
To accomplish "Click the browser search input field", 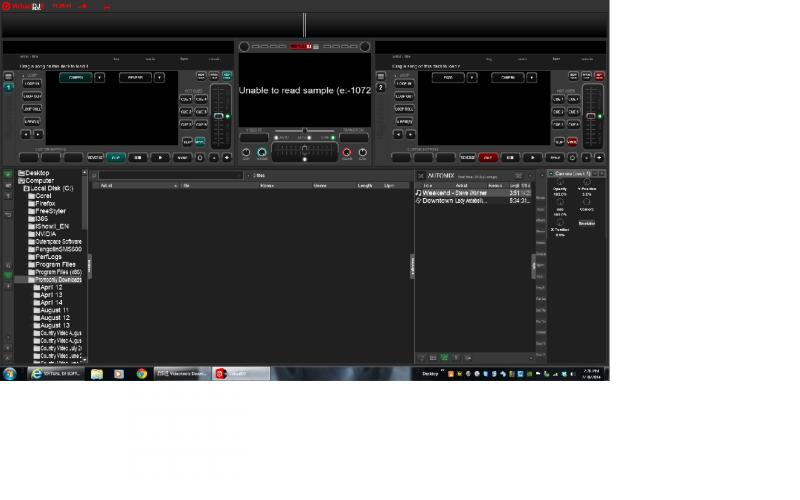I will (170, 175).
